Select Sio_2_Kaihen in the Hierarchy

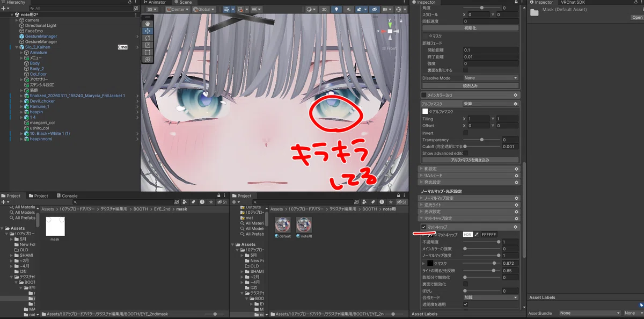pyautogui.click(x=38, y=47)
